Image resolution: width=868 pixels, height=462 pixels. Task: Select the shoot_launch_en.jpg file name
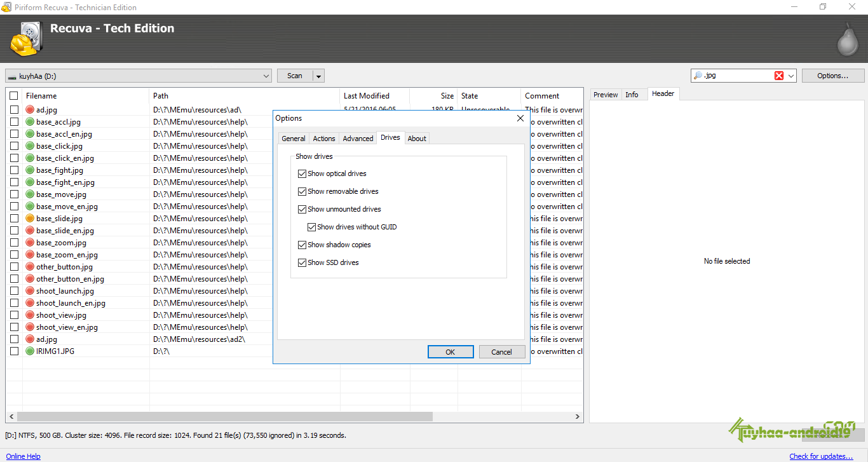click(71, 303)
